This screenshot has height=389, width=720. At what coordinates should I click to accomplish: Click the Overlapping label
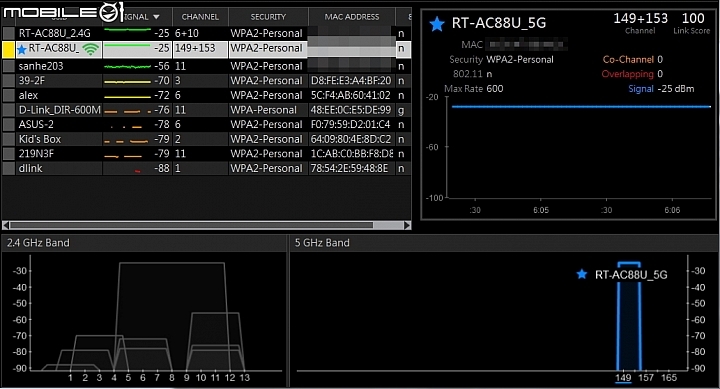(x=627, y=74)
